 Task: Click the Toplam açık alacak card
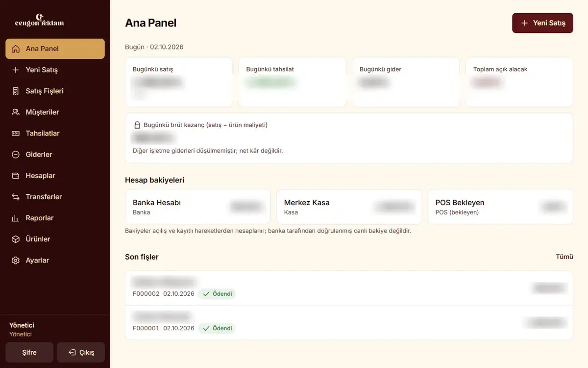[519, 82]
